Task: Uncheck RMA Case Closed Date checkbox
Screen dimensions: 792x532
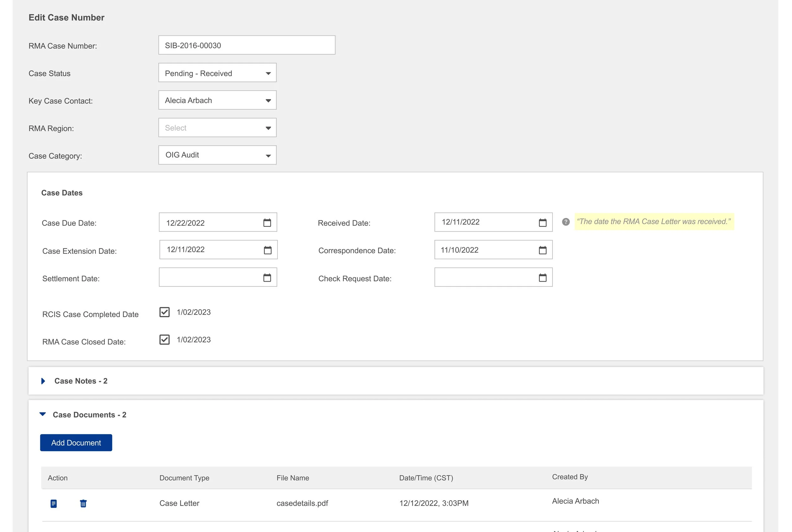Action: tap(164, 340)
